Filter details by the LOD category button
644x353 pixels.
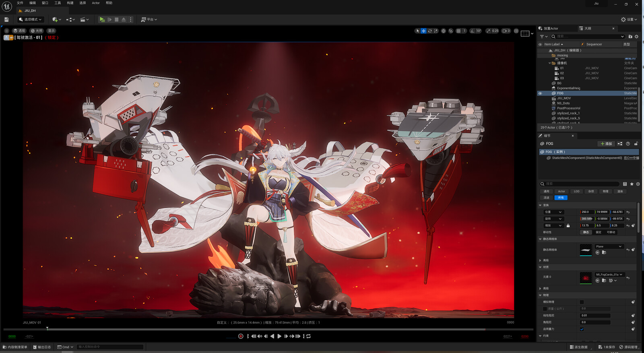[576, 192]
